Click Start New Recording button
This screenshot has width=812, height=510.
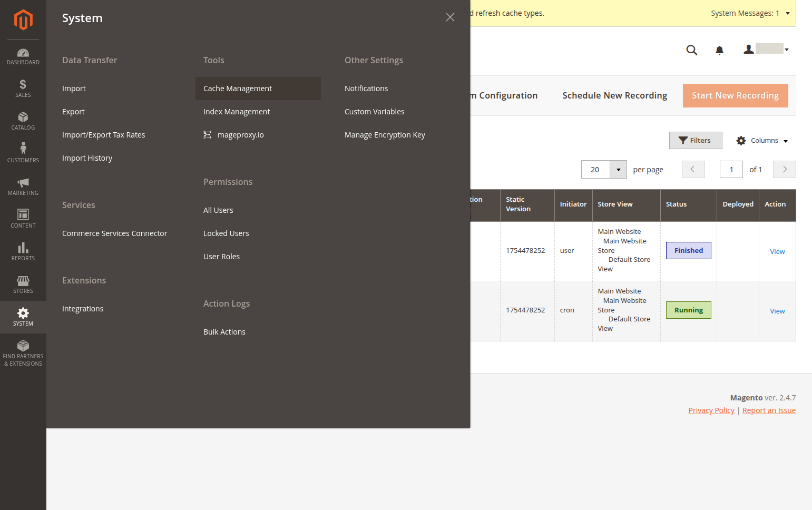click(x=736, y=95)
